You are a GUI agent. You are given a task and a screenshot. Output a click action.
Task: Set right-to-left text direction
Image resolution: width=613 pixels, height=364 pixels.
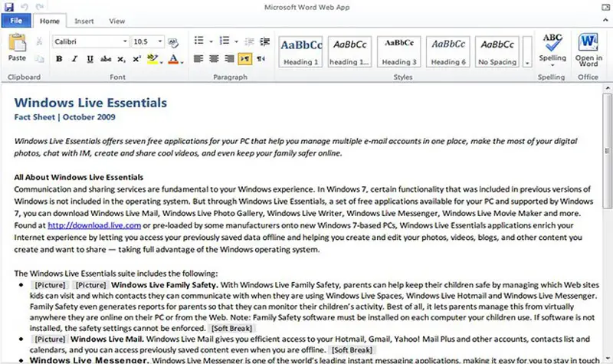[261, 59]
